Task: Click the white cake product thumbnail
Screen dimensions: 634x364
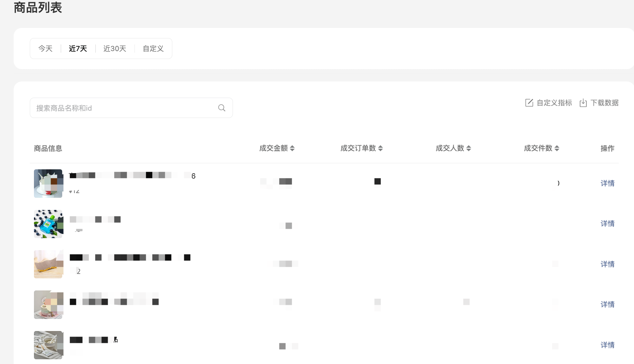Action: [x=48, y=184]
